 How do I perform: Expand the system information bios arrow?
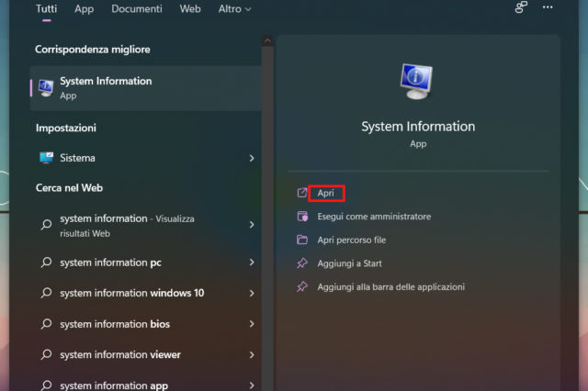click(251, 324)
